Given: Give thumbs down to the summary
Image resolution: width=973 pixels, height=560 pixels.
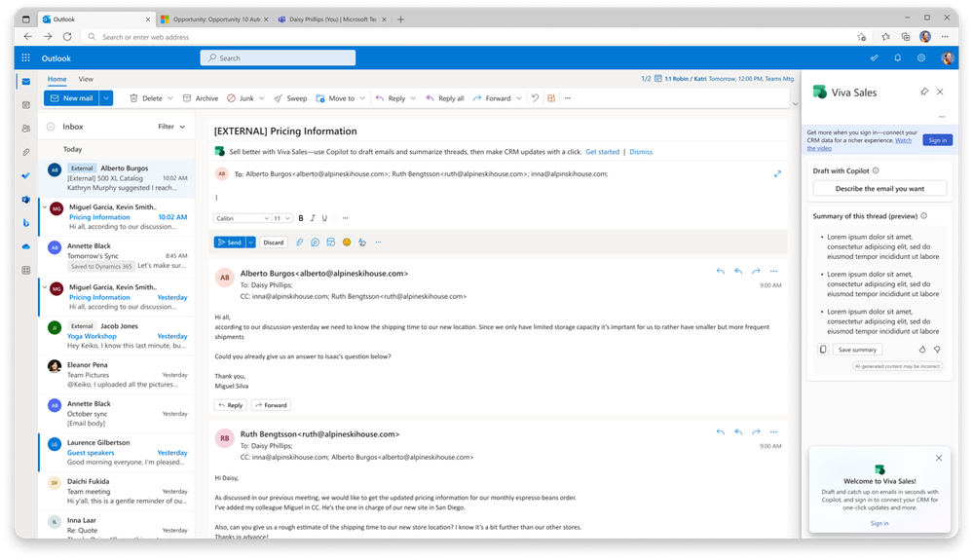Looking at the screenshot, I should pos(937,350).
